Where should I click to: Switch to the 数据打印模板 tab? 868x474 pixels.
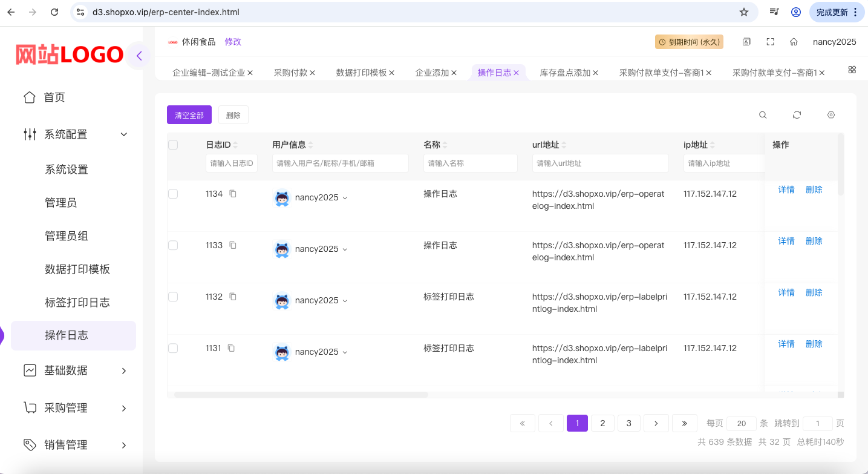click(x=361, y=73)
